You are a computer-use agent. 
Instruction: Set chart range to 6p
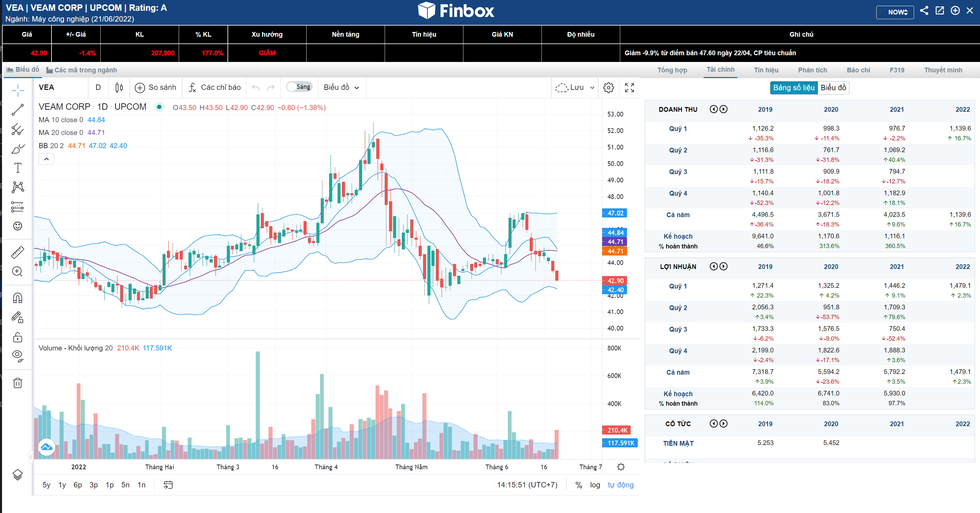pyautogui.click(x=78, y=485)
